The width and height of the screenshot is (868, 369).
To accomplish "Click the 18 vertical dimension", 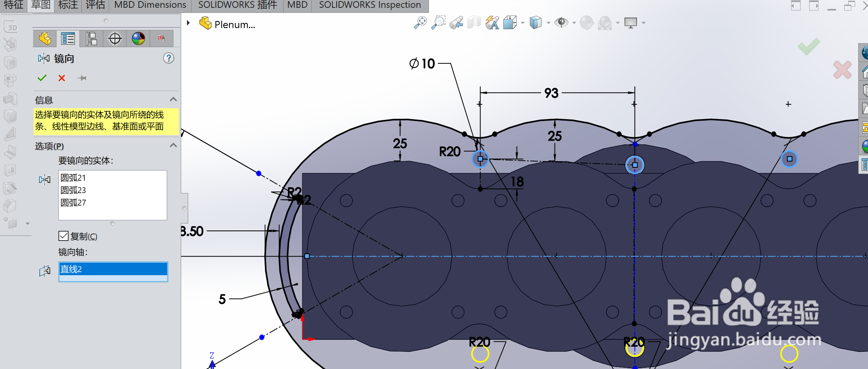I will 517,181.
